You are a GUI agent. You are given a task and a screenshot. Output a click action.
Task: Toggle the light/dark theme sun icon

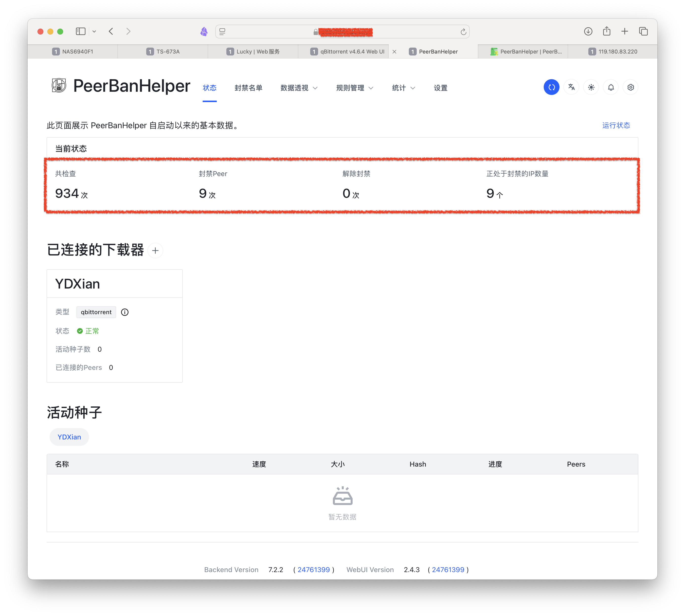591,87
